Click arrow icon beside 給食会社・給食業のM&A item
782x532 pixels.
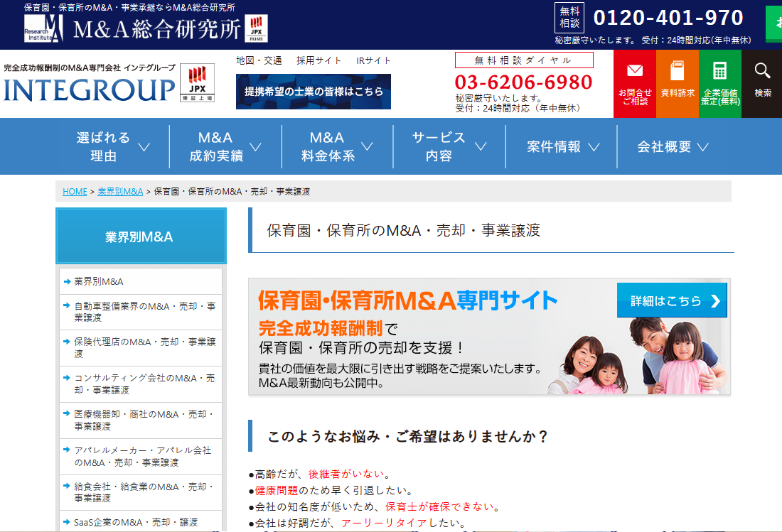pos(67,486)
